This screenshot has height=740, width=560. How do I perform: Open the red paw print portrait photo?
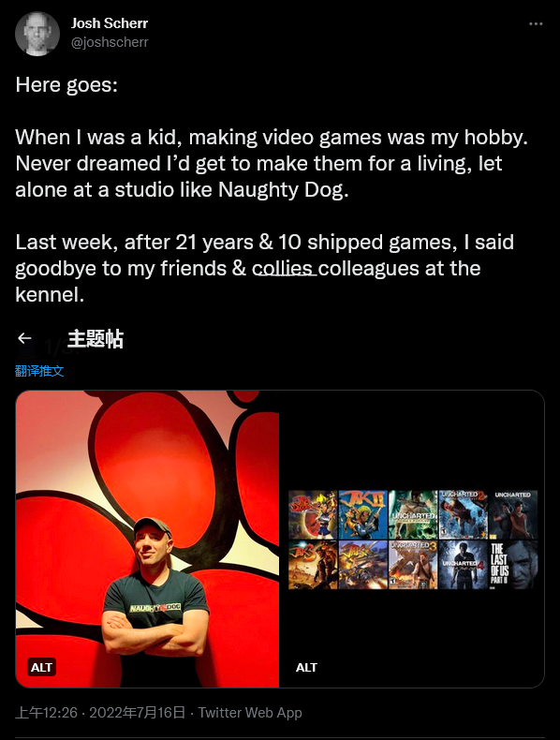pyautogui.click(x=148, y=539)
